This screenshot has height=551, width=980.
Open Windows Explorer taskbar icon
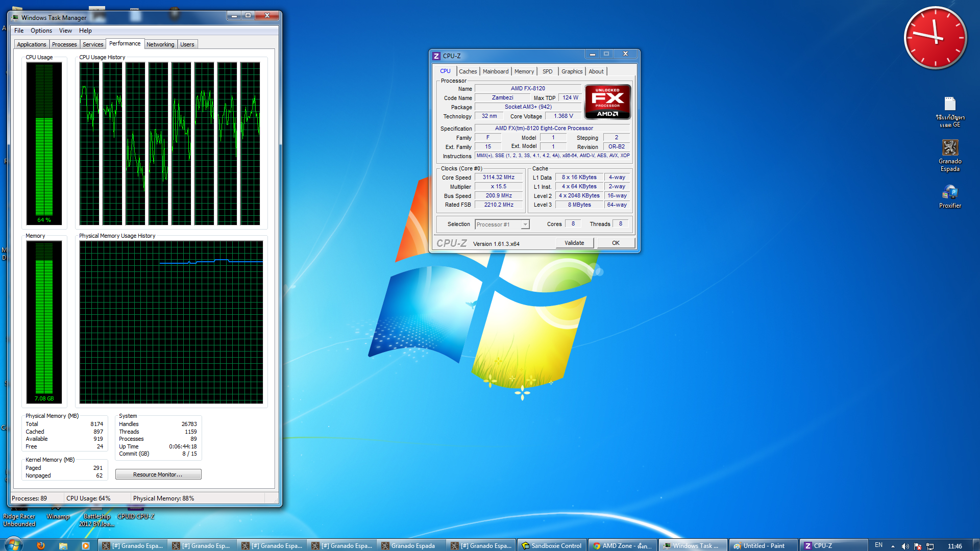pyautogui.click(x=63, y=545)
